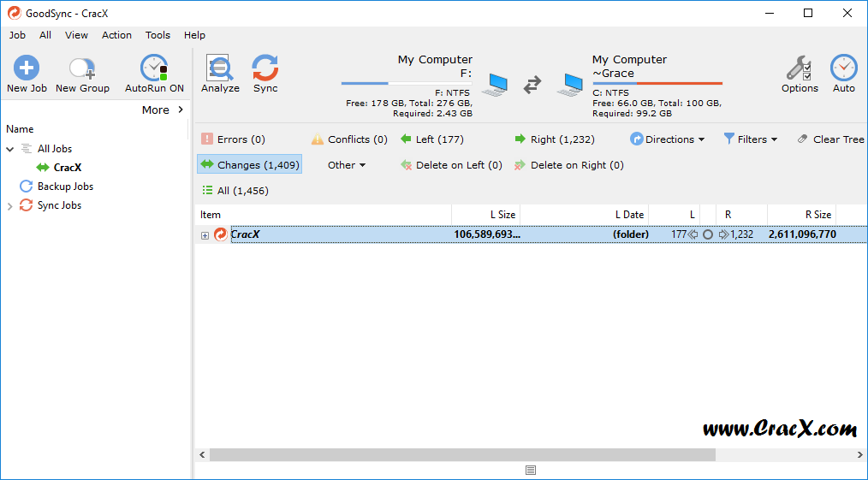The image size is (868, 480).
Task: Toggle AutoRun ON clock icon
Action: point(154,68)
